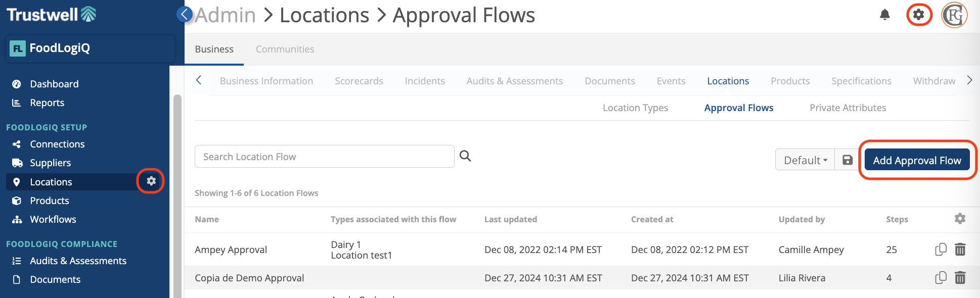Image resolution: width=980 pixels, height=298 pixels.
Task: Focus the Search Location Flow field
Action: click(x=324, y=157)
